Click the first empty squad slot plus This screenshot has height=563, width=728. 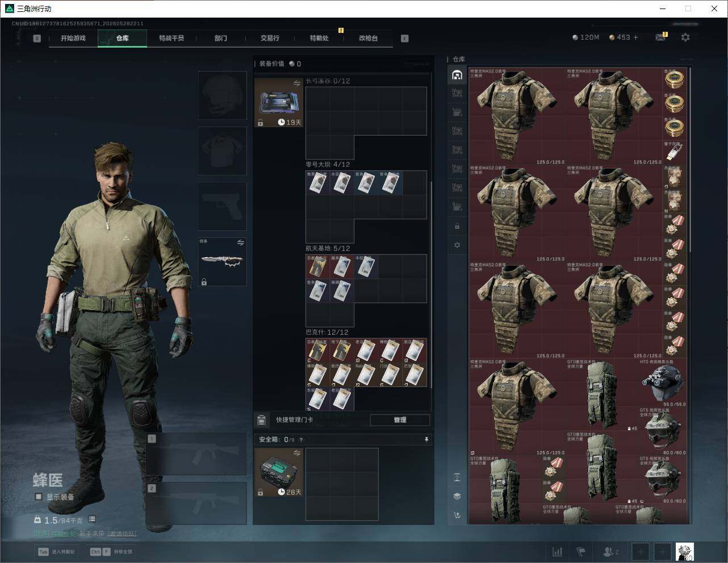[x=640, y=552]
